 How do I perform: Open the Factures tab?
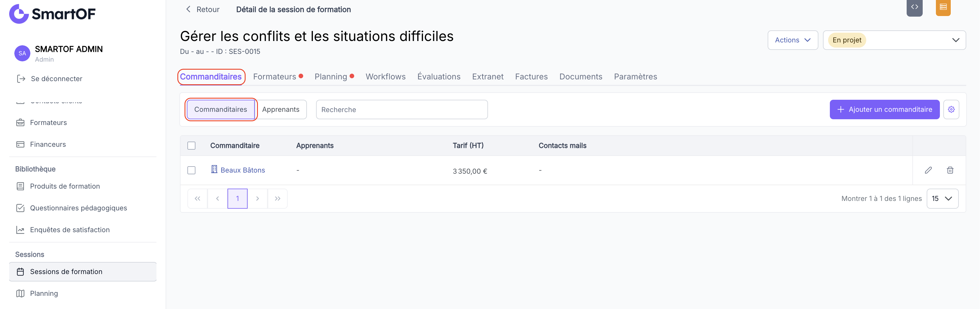531,77
